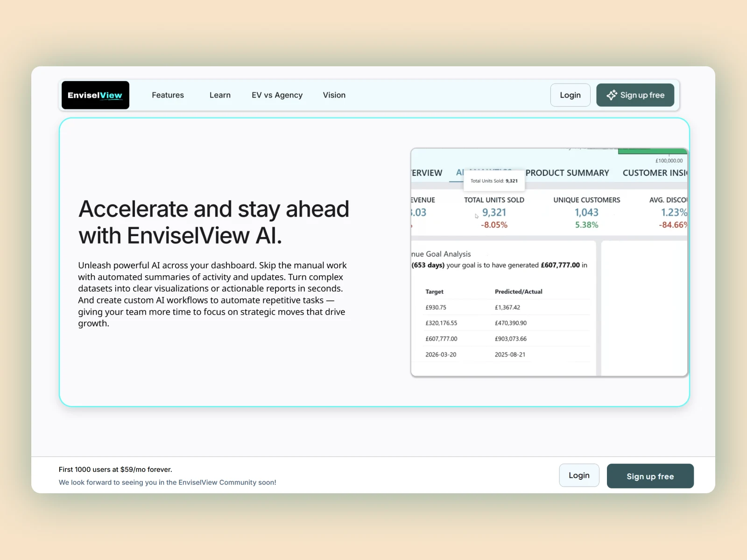Click Sign up free in top navbar

635,95
